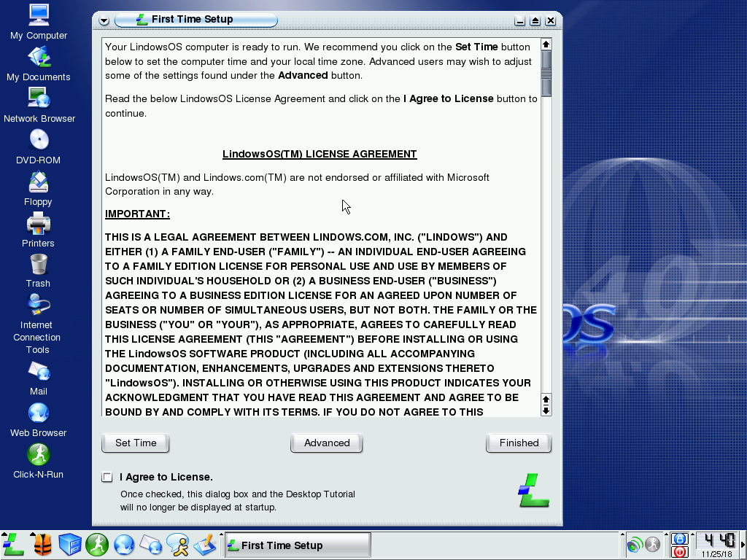Click the down arrow at bottom of license scrollbar
Screen dimensions: 747x560
pyautogui.click(x=546, y=411)
